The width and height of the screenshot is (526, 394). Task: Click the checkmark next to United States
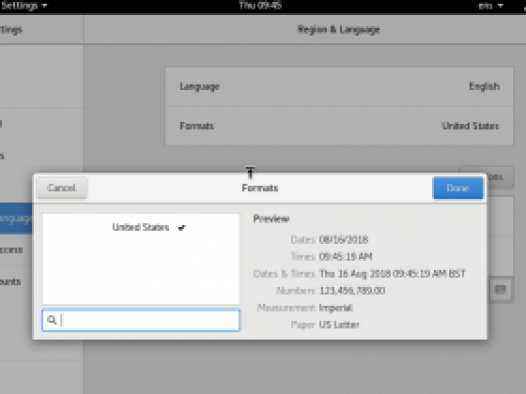pyautogui.click(x=181, y=228)
